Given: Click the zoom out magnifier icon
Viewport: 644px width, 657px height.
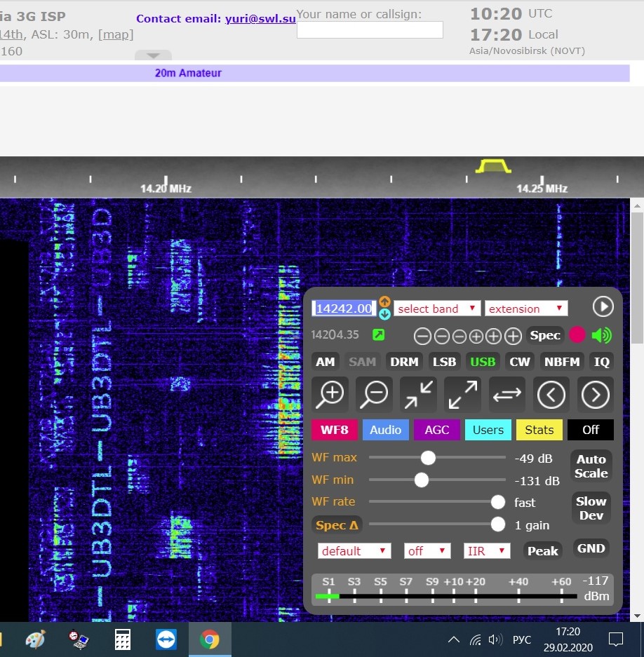Looking at the screenshot, I should pos(374,395).
